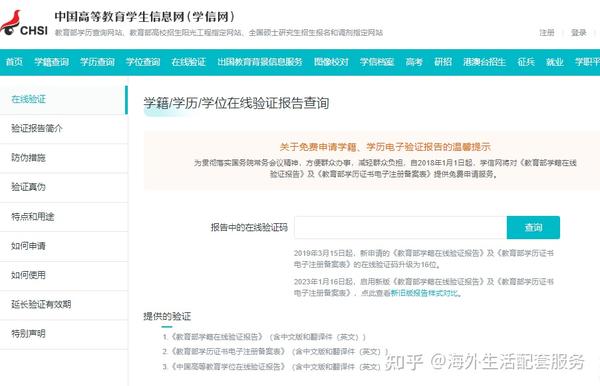
Task: Click list item 1 教育部学籍在线验证报告
Action: (264, 337)
